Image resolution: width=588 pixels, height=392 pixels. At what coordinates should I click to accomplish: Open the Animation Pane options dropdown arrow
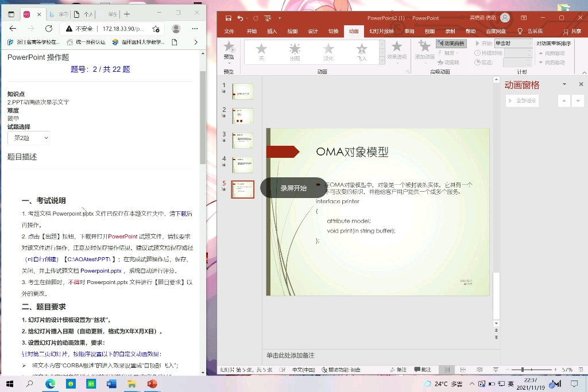(x=564, y=84)
